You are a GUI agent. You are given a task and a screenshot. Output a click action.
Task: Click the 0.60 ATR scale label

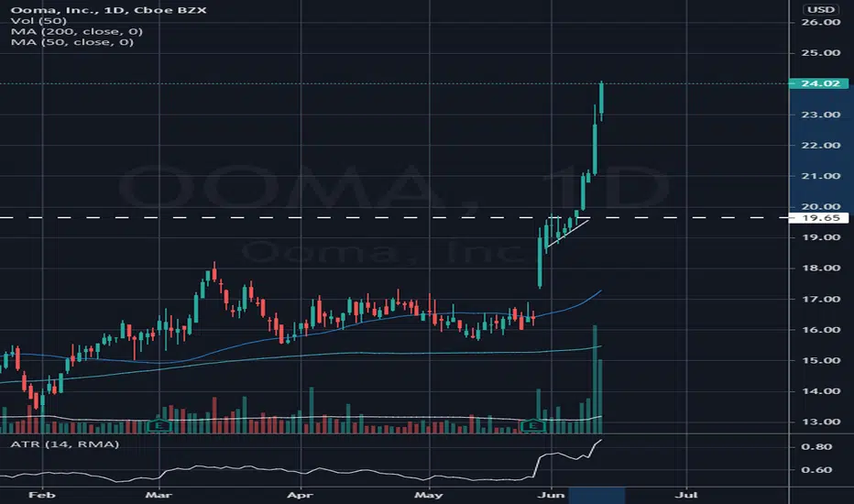point(816,470)
